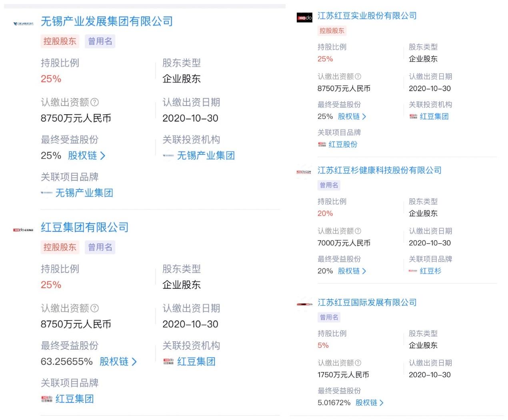The image size is (508, 420).
Task: Click 曾用名 tag under 无锡产业发展集团
Action: 100,41
